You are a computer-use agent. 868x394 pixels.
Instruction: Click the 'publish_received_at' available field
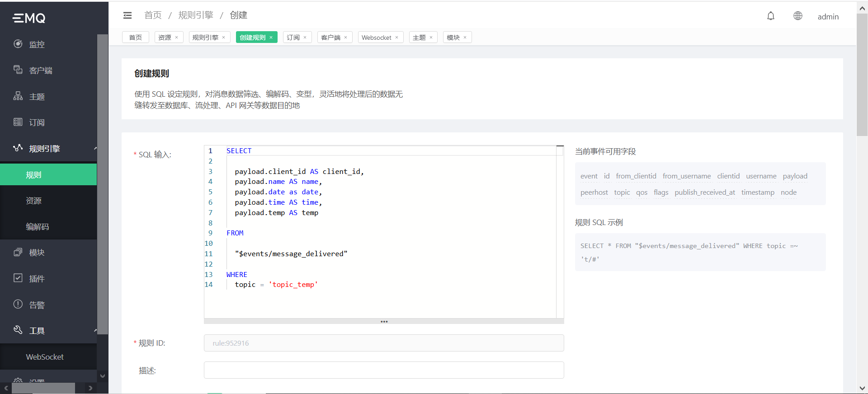click(x=705, y=192)
